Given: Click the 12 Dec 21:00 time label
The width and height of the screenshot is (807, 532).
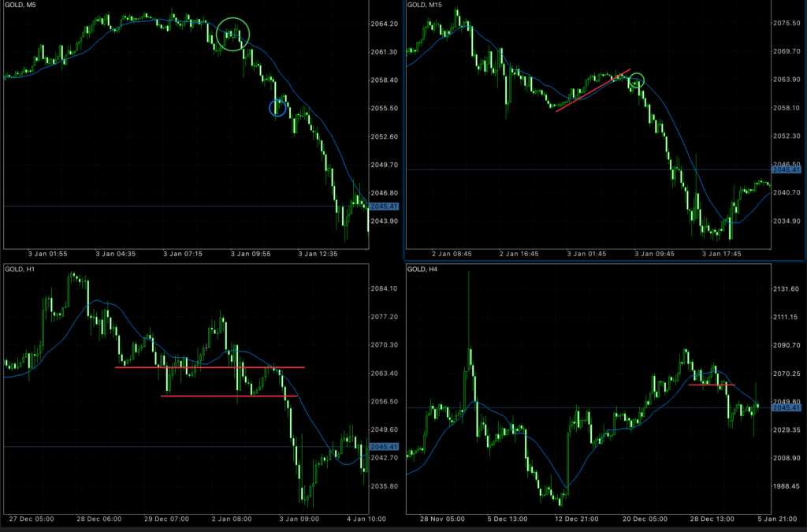Looking at the screenshot, I should [577, 519].
